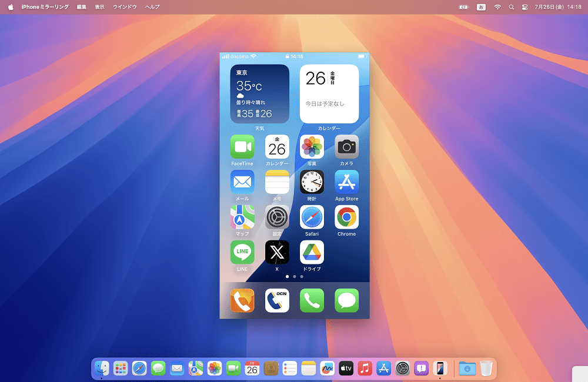Open Feedback Assistant from the Mac Dock

(422, 368)
